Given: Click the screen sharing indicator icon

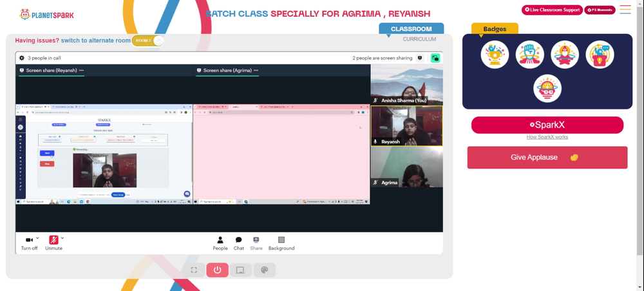Looking at the screenshot, I should click(420, 58).
